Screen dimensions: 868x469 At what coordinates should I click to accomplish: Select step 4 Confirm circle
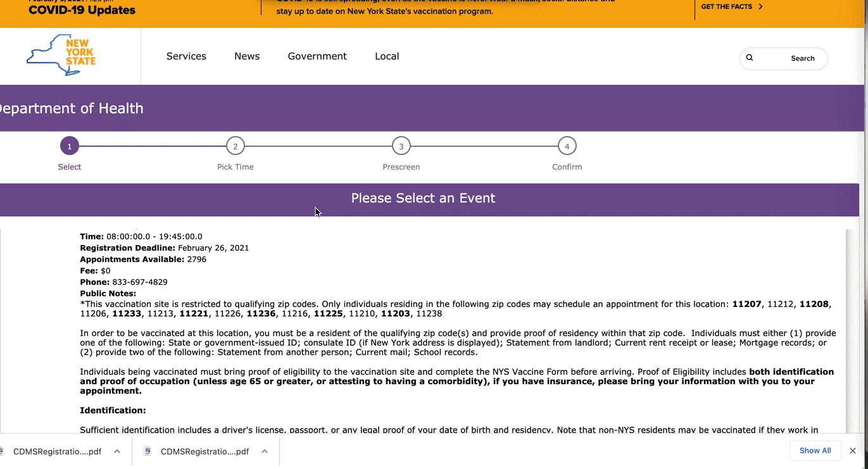(x=567, y=146)
